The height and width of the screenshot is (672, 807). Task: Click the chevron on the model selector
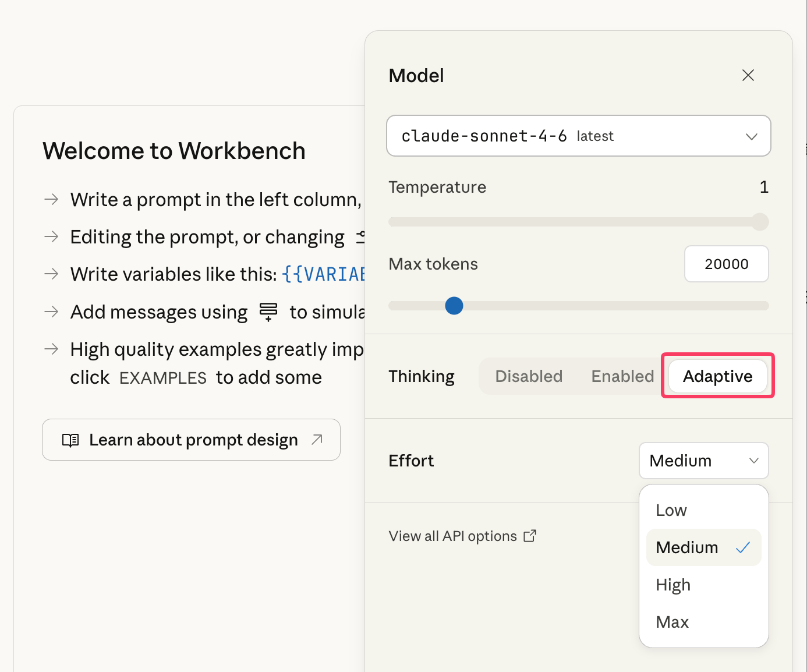[x=751, y=136]
